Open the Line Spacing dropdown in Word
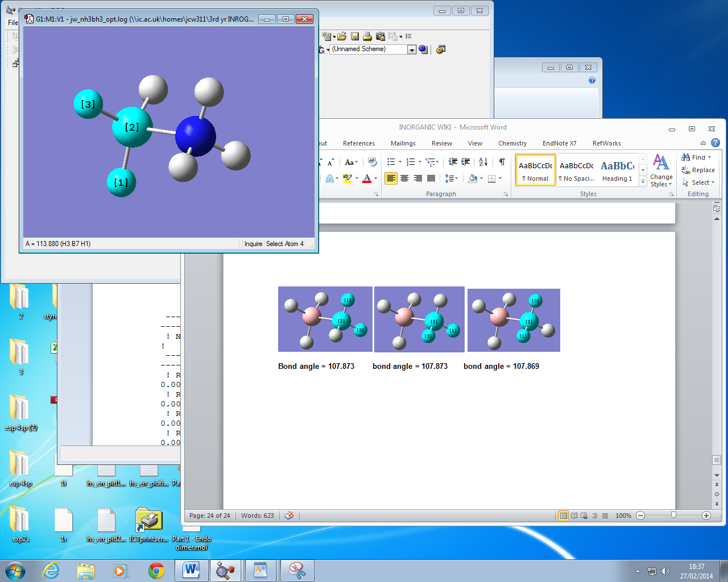Screen dimensions: 728x582 451,178
